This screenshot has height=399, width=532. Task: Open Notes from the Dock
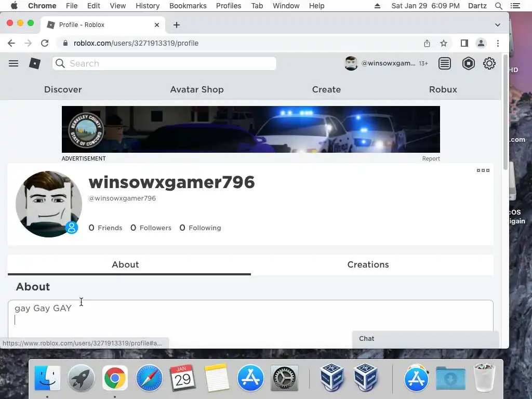click(x=217, y=378)
